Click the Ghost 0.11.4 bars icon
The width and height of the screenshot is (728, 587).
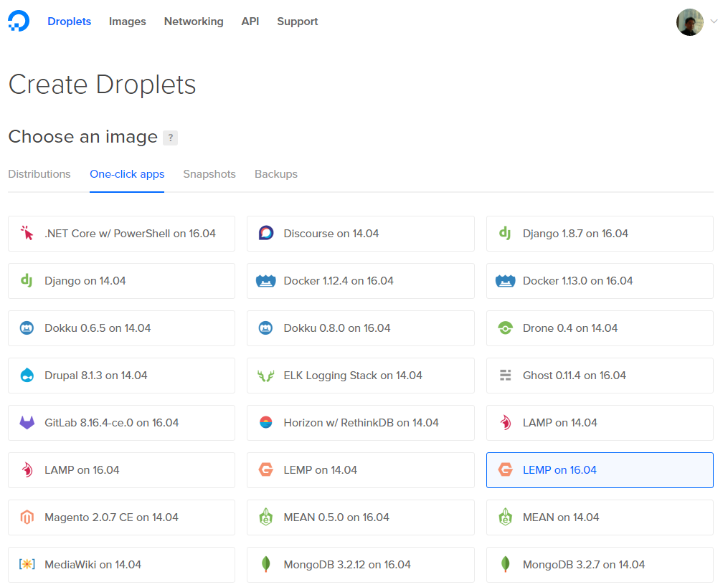(505, 375)
